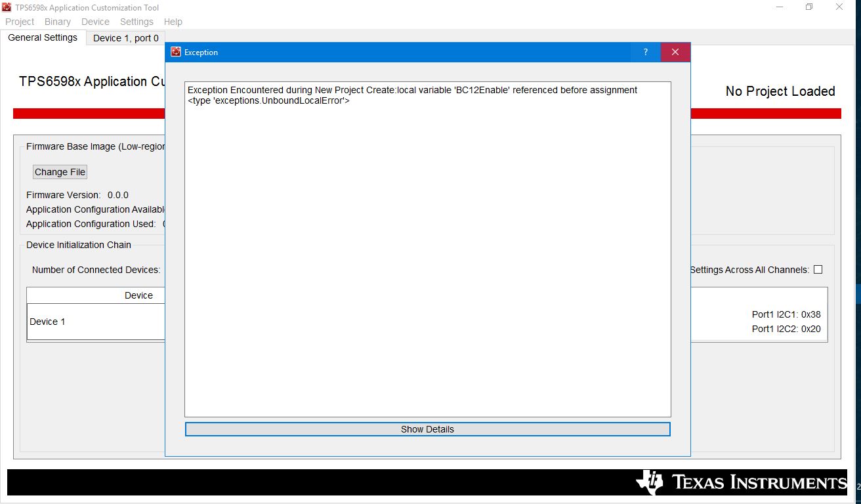Click the Exception dialog title icon
Viewport: 861px width, 504px height.
[x=175, y=52]
